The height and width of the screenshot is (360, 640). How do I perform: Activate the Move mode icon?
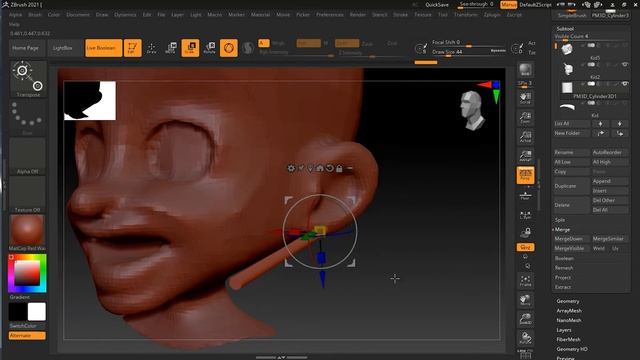pos(171,48)
